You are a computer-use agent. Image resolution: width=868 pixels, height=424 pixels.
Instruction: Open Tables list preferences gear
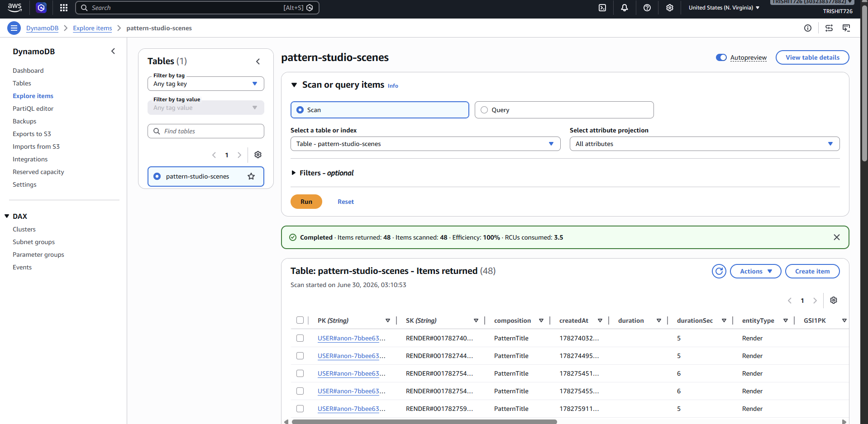pyautogui.click(x=258, y=155)
